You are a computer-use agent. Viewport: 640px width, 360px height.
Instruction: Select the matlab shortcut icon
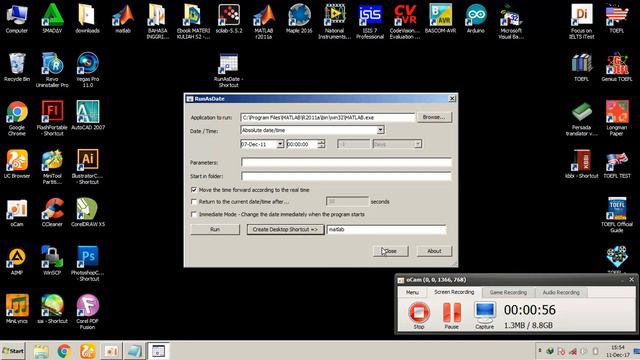pyautogui.click(x=123, y=19)
